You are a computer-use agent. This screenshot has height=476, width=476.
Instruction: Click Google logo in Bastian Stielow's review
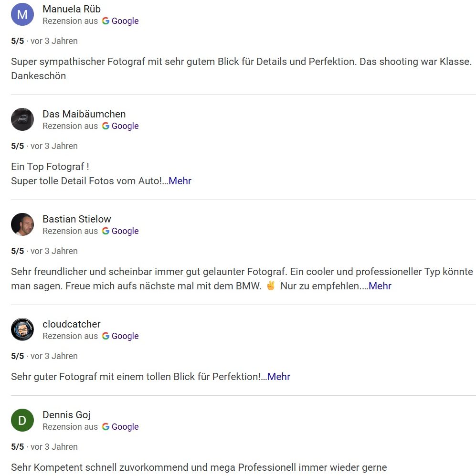click(x=106, y=231)
